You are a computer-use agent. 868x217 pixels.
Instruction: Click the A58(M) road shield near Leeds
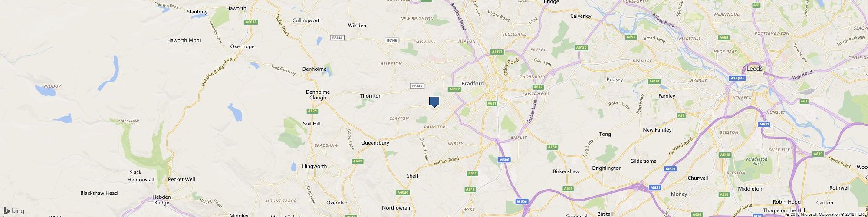737,78
